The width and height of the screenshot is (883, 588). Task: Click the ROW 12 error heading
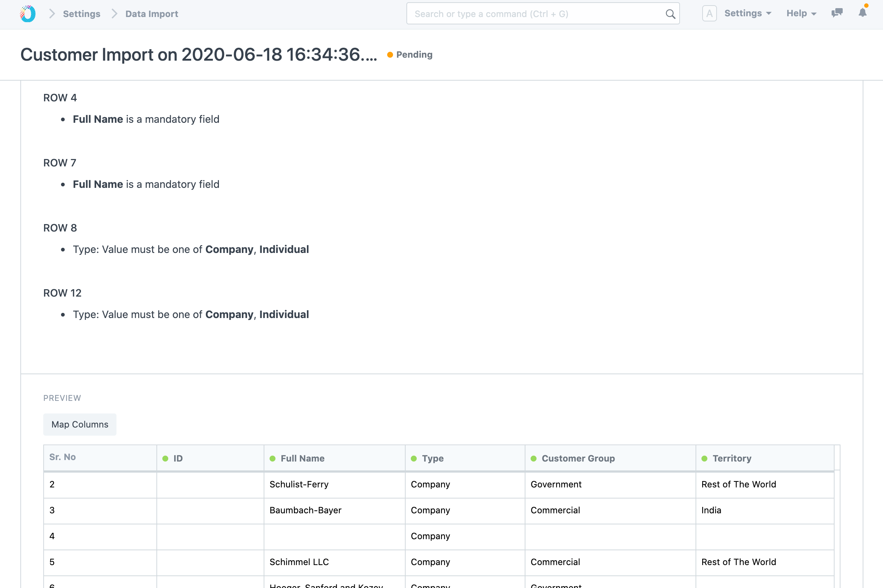click(62, 293)
